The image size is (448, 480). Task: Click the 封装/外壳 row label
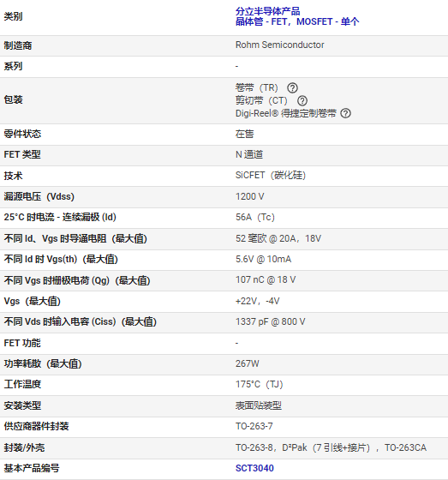[x=24, y=447]
